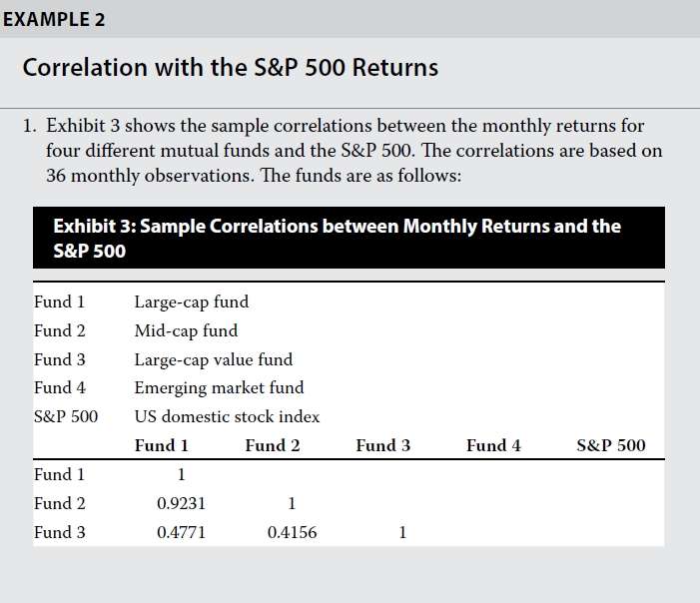Click the Fund 3 column header
The height and width of the screenshot is (603, 700).
point(383,445)
